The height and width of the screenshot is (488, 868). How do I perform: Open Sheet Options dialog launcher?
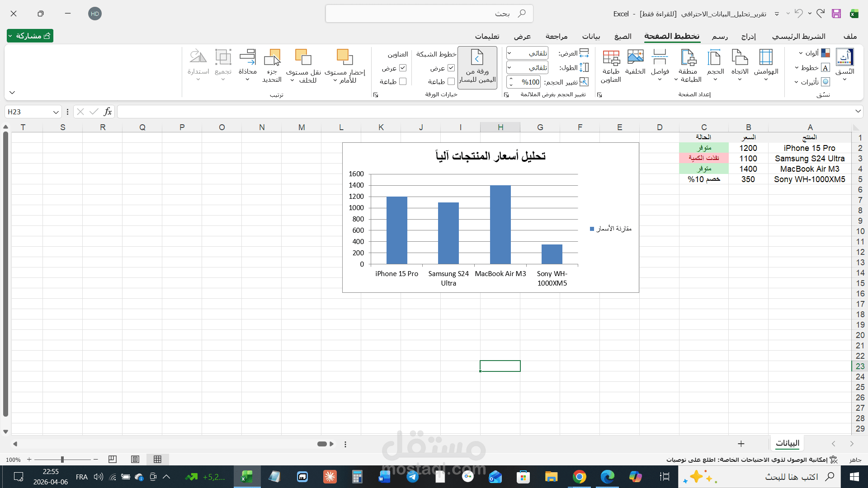[x=375, y=95]
